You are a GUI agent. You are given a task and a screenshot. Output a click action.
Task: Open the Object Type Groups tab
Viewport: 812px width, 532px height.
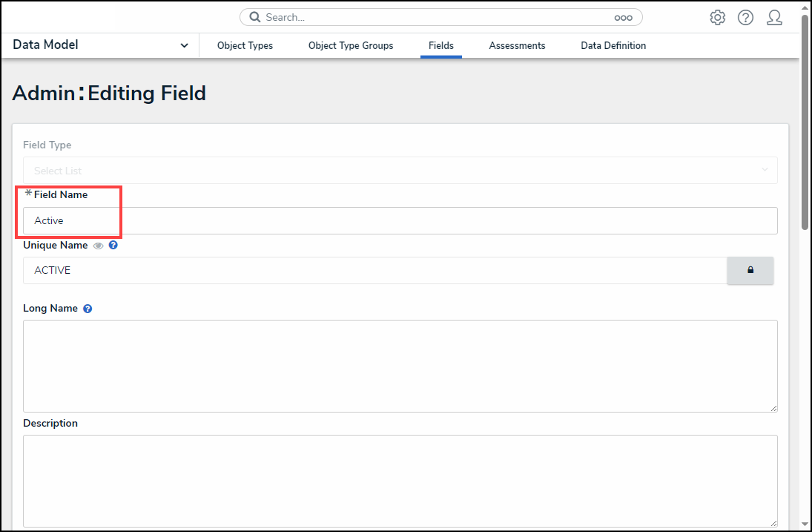[351, 46]
